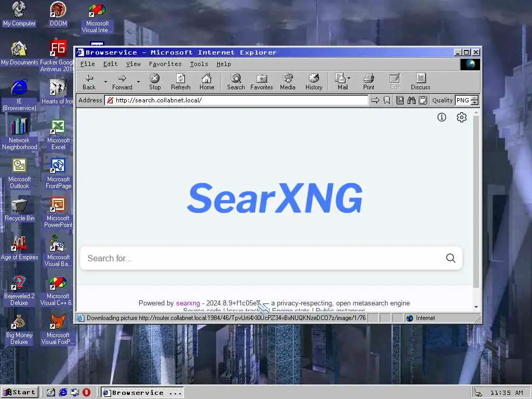Expand the Mail button dropdown arrow

(349, 78)
